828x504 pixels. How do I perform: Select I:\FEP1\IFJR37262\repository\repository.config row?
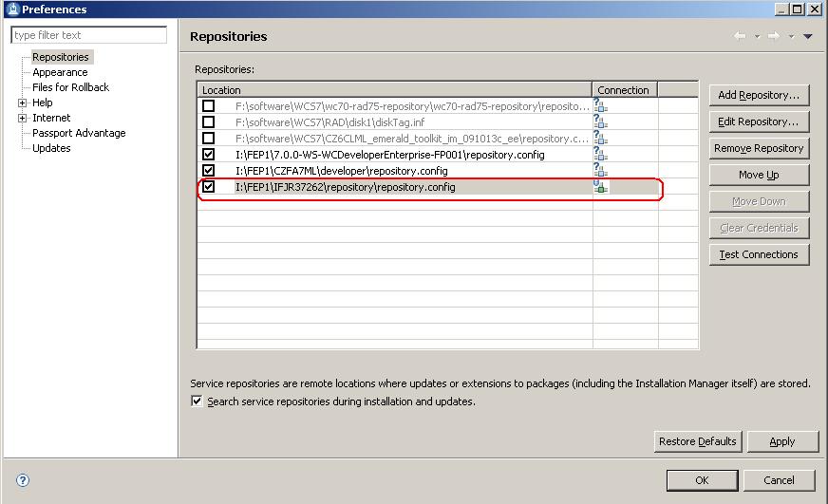[x=448, y=187]
